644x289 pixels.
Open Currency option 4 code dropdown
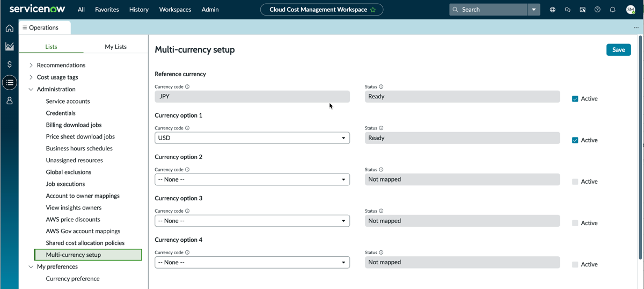point(252,262)
